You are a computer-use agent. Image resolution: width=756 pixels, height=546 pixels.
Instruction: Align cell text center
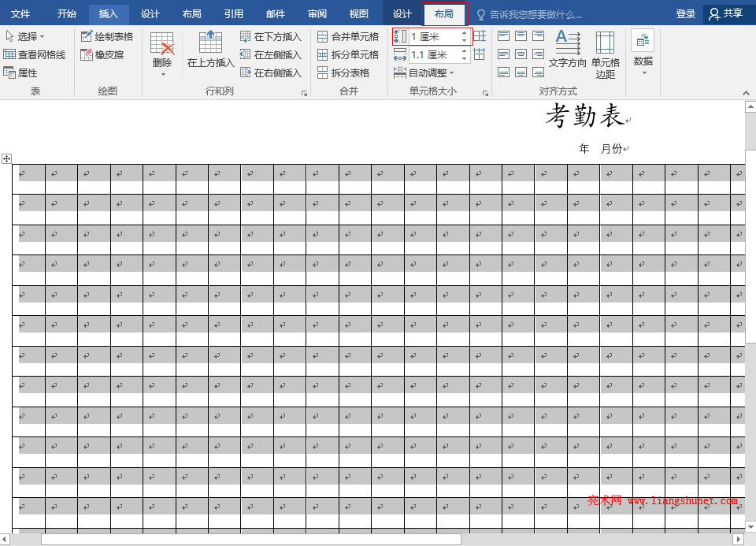(x=521, y=54)
